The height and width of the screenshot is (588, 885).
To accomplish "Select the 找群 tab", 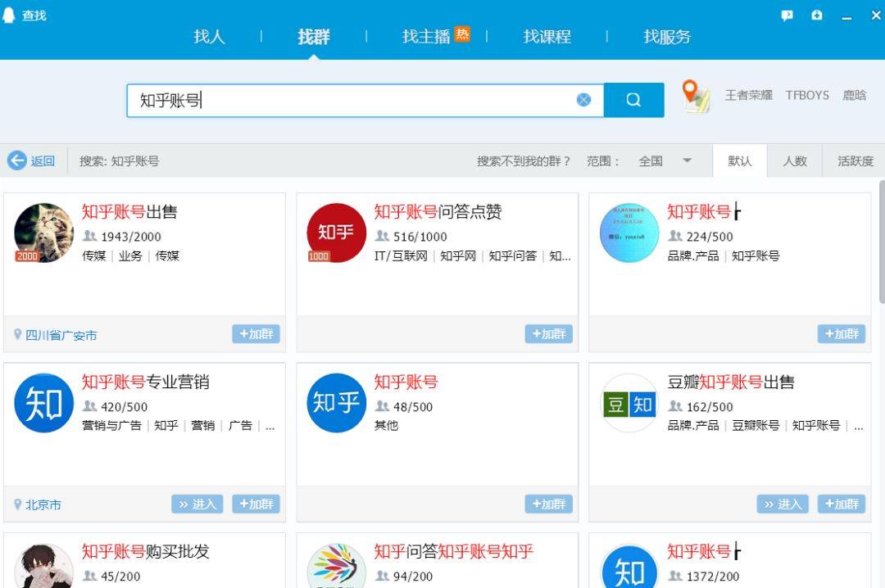I will point(314,37).
